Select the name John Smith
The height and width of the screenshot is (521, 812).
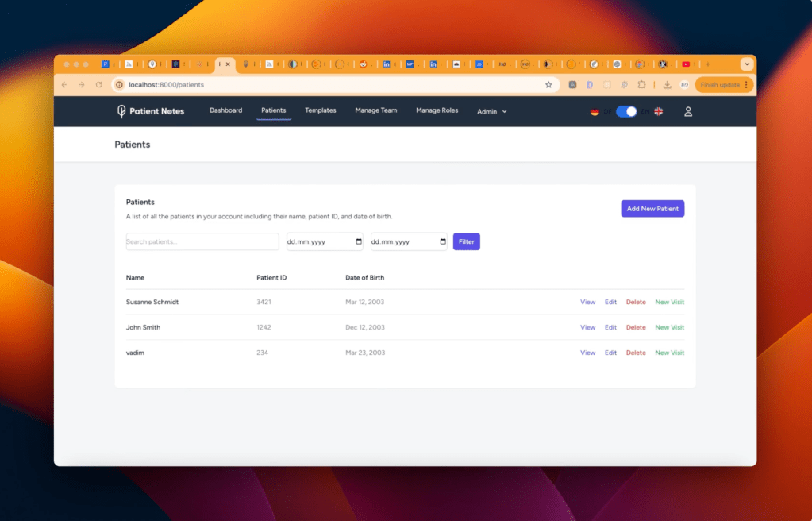(x=143, y=327)
